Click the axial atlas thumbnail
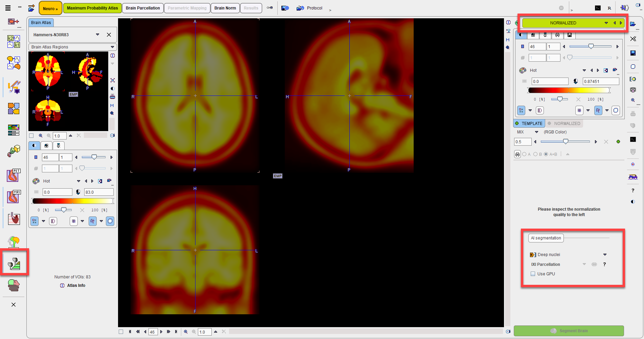This screenshot has width=644, height=339. 48,71
